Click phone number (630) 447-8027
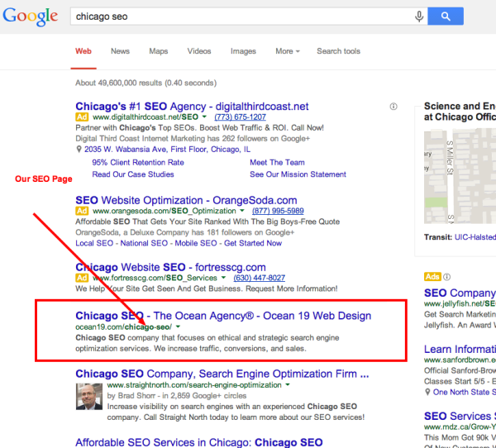Screen dimensions: 496x448 [259, 278]
